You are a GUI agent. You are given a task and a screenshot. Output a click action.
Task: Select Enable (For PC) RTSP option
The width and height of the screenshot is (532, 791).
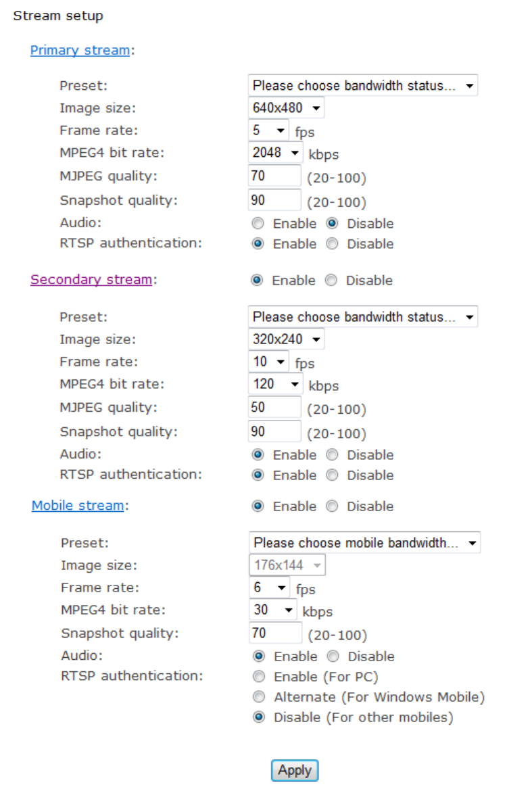click(258, 677)
